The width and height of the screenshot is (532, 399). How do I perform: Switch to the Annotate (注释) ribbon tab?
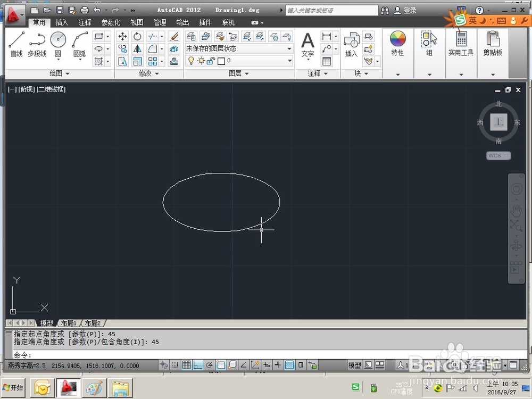pyautogui.click(x=85, y=22)
